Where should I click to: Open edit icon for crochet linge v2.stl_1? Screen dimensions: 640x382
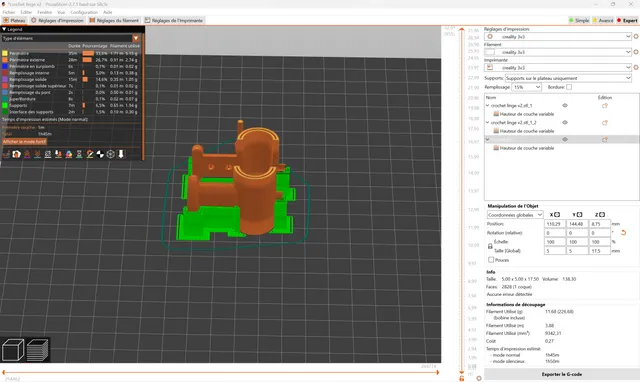605,105
